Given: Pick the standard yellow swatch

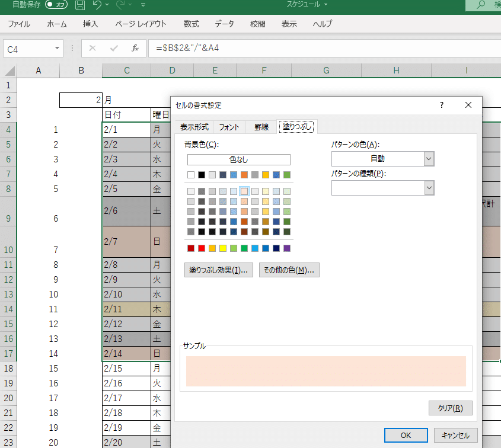Looking at the screenshot, I should coord(223,248).
